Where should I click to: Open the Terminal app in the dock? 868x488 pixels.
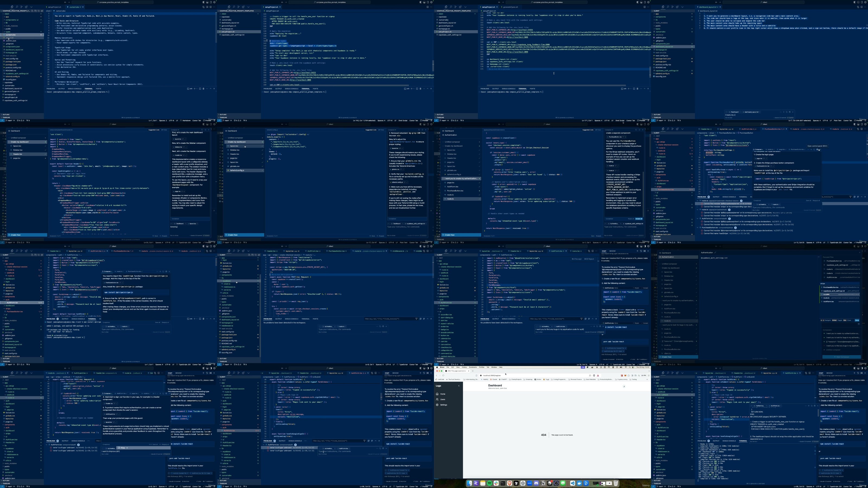pyautogui.click(x=503, y=483)
